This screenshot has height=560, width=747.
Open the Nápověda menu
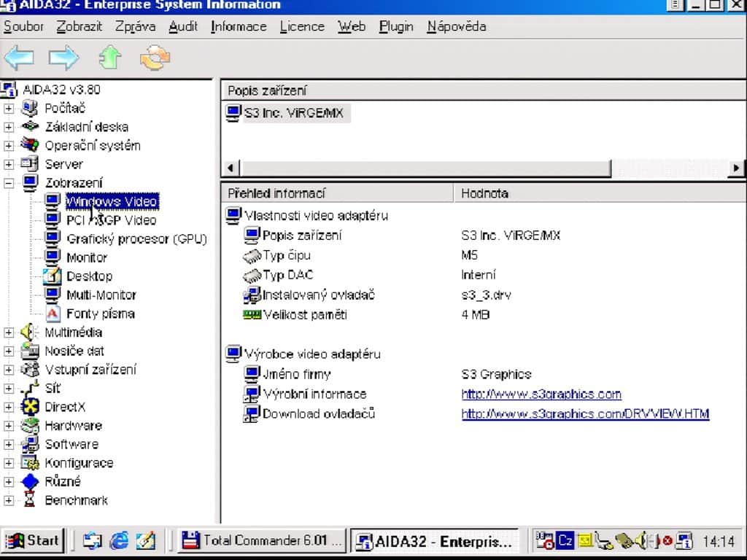[x=457, y=26]
